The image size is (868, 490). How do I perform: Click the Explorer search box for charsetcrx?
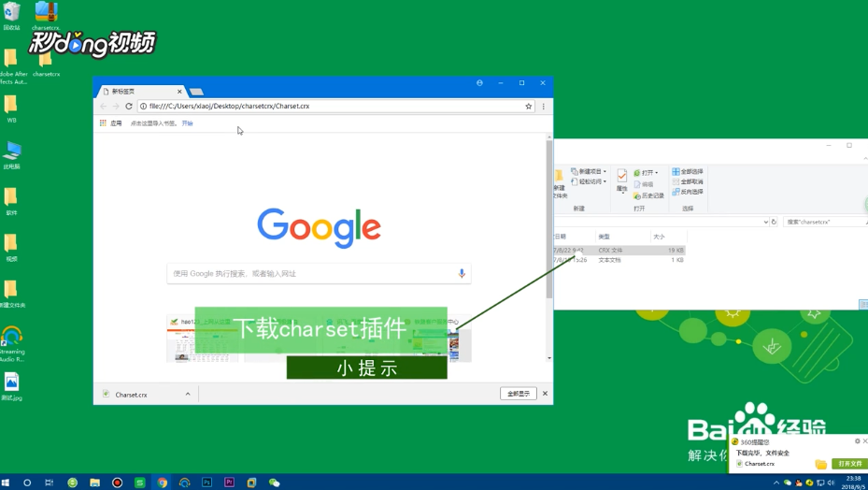[x=825, y=222]
